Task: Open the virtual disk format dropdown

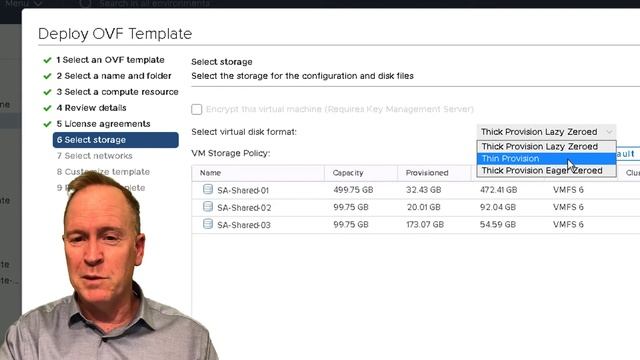Action: (546, 132)
